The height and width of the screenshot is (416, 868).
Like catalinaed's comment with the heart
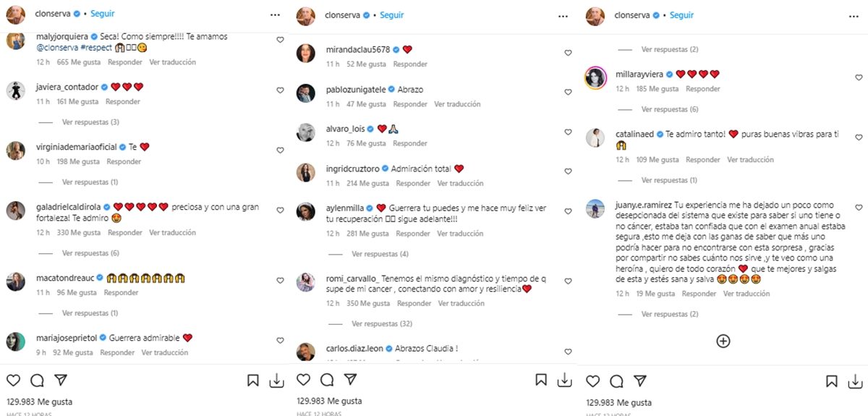pos(859,137)
